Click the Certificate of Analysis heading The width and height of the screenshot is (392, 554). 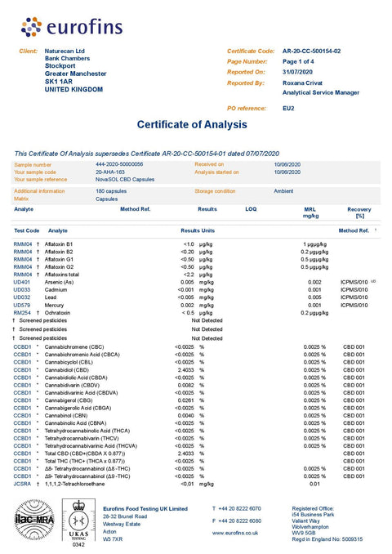click(192, 124)
